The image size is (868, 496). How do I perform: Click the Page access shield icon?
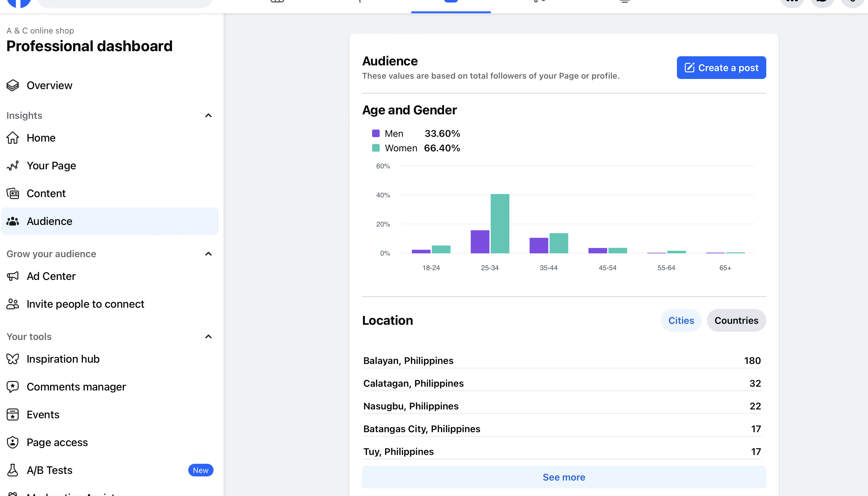point(13,443)
